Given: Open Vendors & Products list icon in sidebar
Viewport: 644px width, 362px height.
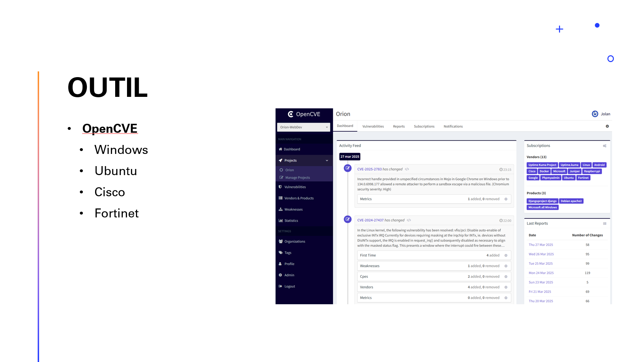Looking at the screenshot, I should [281, 198].
